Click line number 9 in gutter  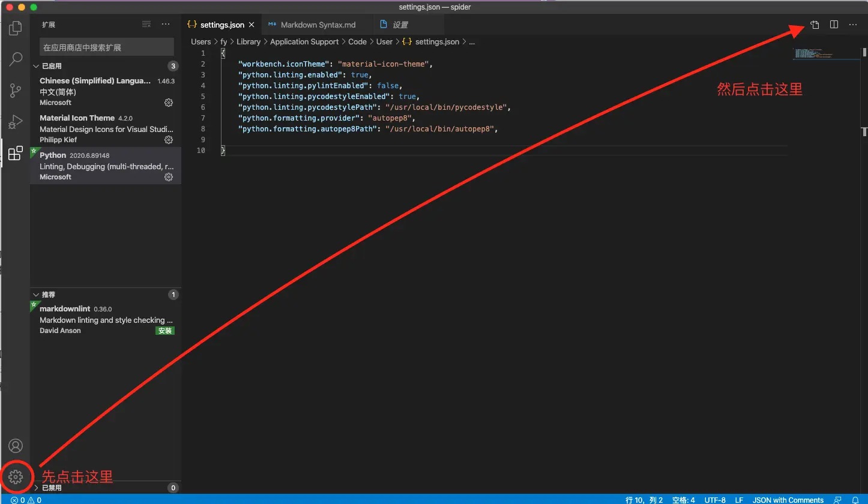203,140
